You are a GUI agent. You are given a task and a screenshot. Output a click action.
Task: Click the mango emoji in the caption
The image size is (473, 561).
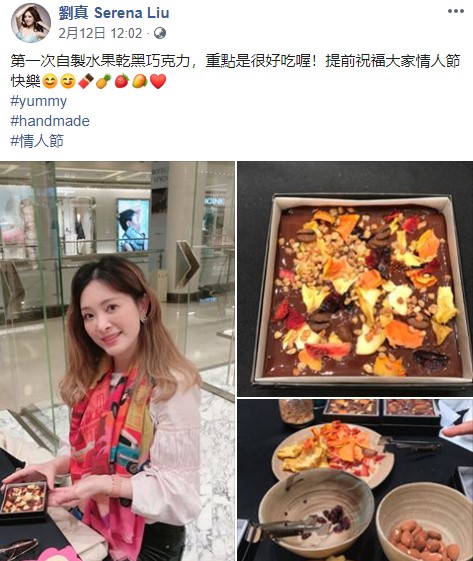140,81
